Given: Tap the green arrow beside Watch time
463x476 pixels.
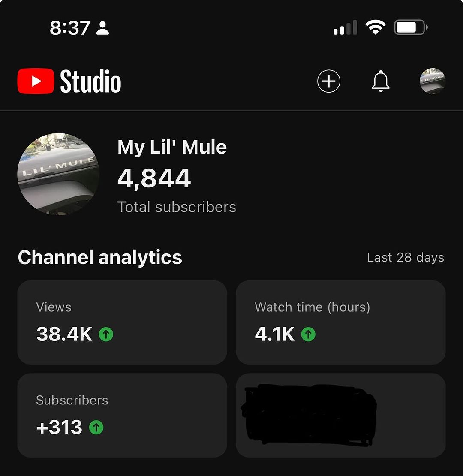Looking at the screenshot, I should [308, 334].
